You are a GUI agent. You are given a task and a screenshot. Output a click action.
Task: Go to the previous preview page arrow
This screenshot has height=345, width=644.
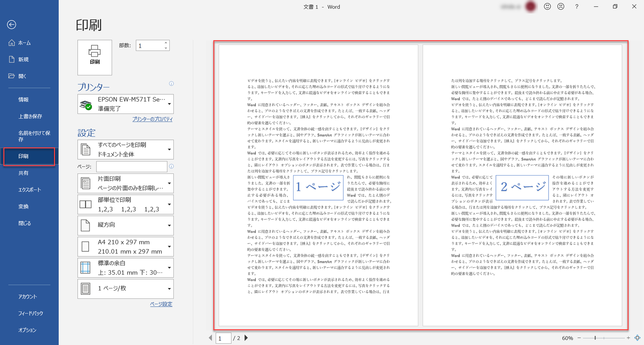point(211,338)
